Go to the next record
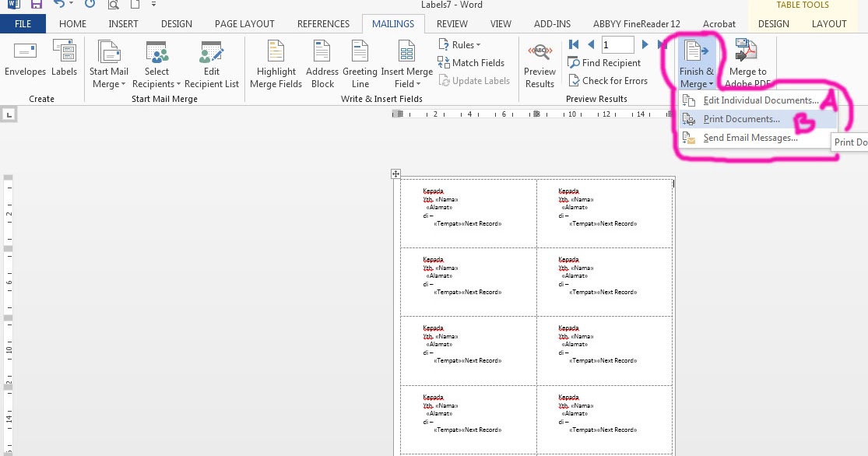Screen dimensions: 868x456 [x=645, y=44]
